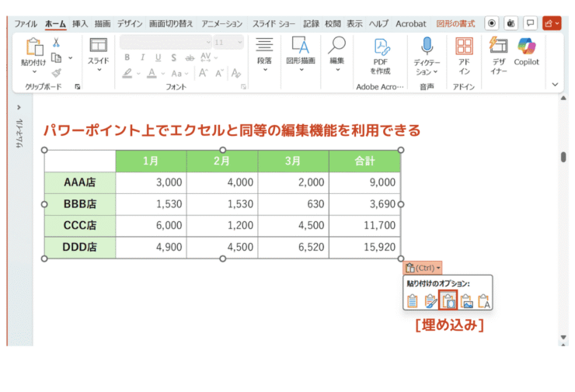Switch to the アニメーション tab

point(222,24)
